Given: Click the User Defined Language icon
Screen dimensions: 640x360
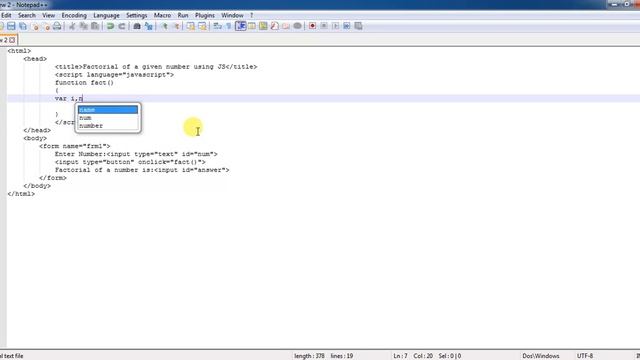Looking at the screenshot, I should (252, 26).
